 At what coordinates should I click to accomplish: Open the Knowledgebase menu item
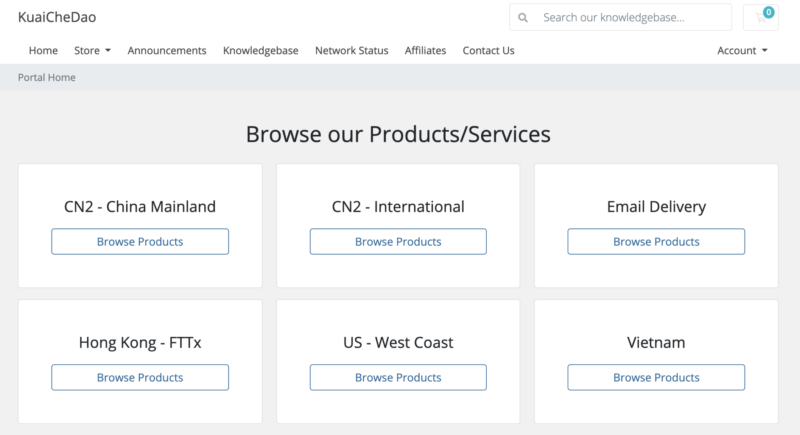[x=260, y=50]
